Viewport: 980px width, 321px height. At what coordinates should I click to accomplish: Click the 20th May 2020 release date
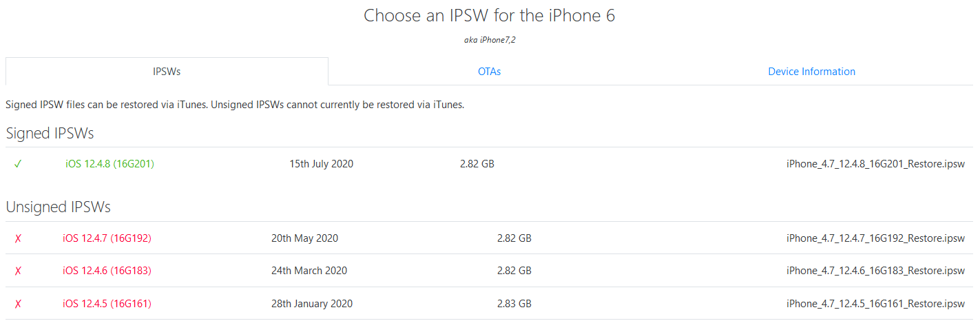pyautogui.click(x=304, y=238)
